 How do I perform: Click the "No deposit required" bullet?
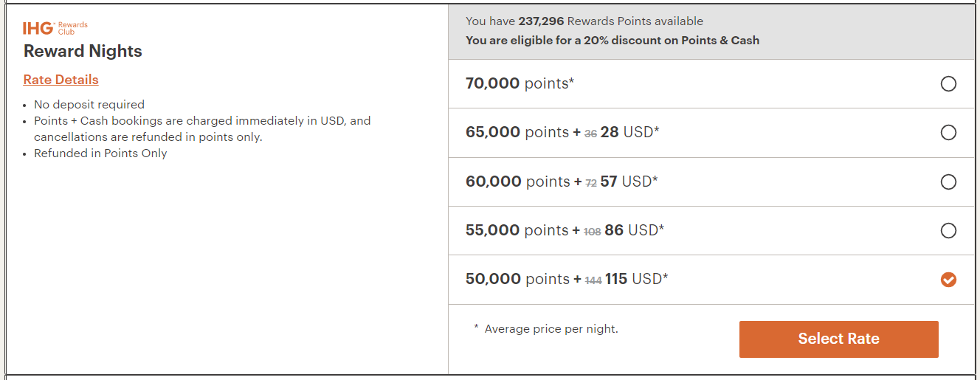(x=89, y=105)
